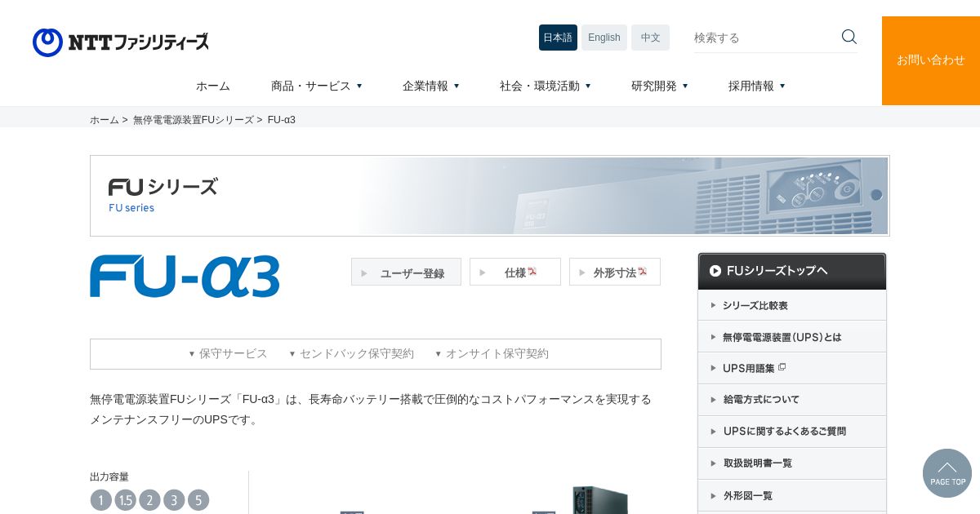Viewport: 980px width, 514px height.
Task: Jump back with PAGE TOP button
Action: pos(947,473)
